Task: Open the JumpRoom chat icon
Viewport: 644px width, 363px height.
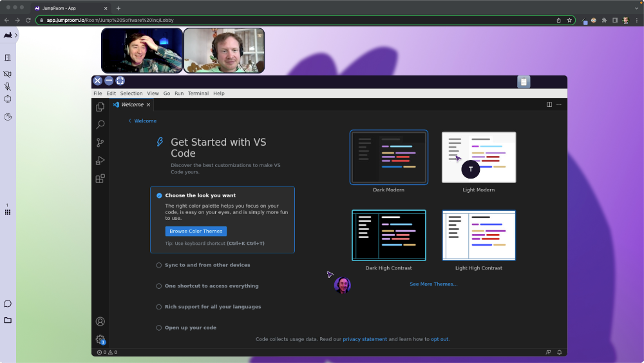Action: click(7, 304)
